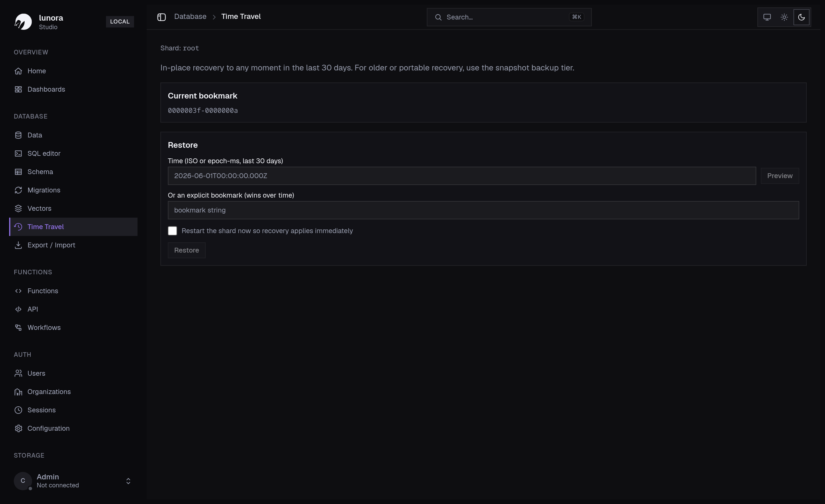Viewport: 825px width, 504px height.
Task: Open Dashboards from the sidebar
Action: [x=73, y=89]
